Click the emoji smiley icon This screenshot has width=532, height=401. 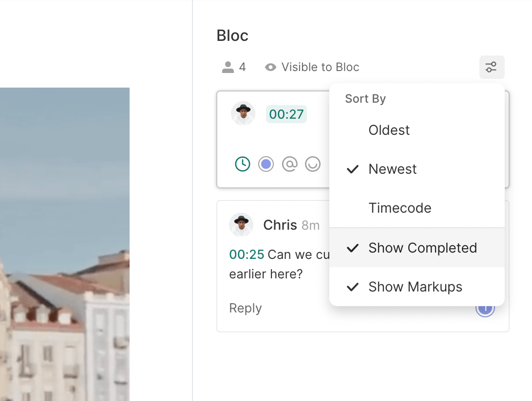(313, 164)
